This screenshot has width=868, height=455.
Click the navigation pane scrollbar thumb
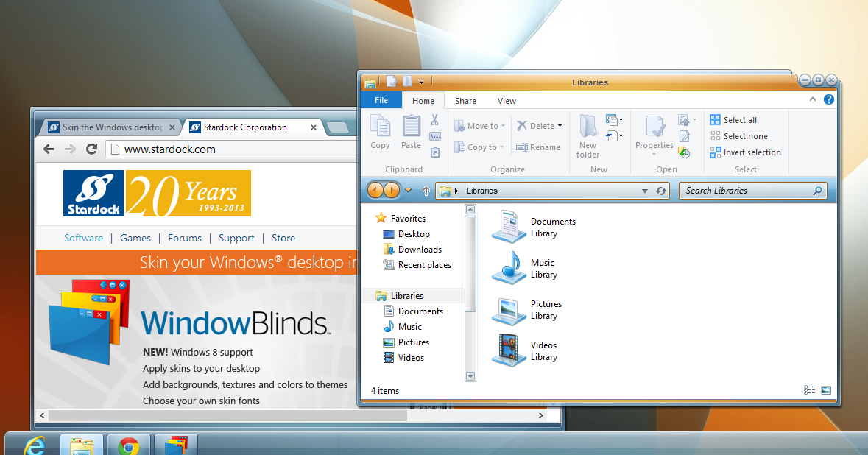click(x=470, y=264)
